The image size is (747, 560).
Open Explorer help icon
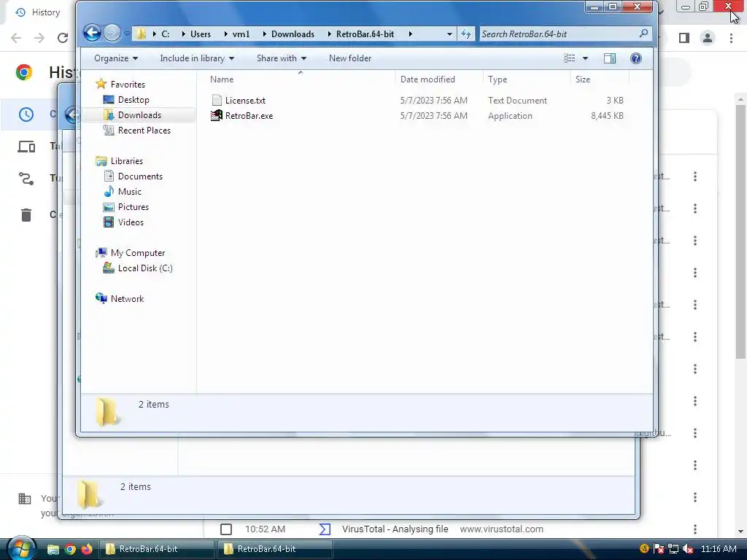[x=635, y=58]
